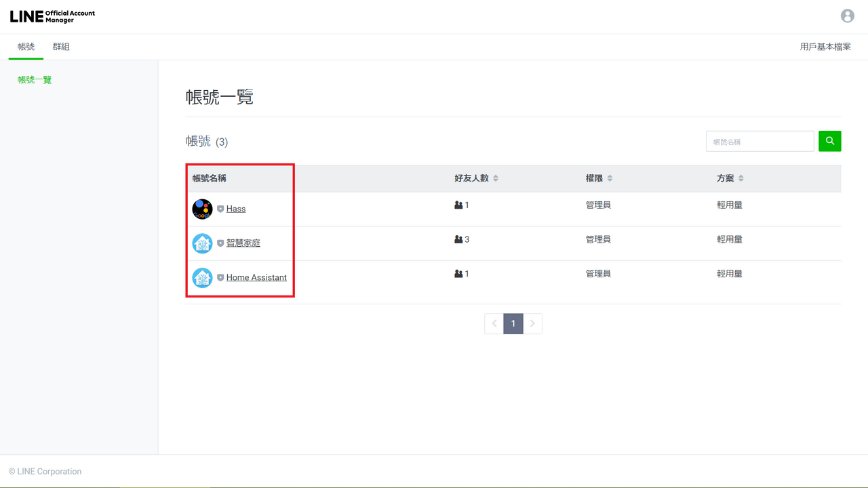Image resolution: width=868 pixels, height=488 pixels.
Task: Open the 智慧家庭 account link
Action: point(243,243)
